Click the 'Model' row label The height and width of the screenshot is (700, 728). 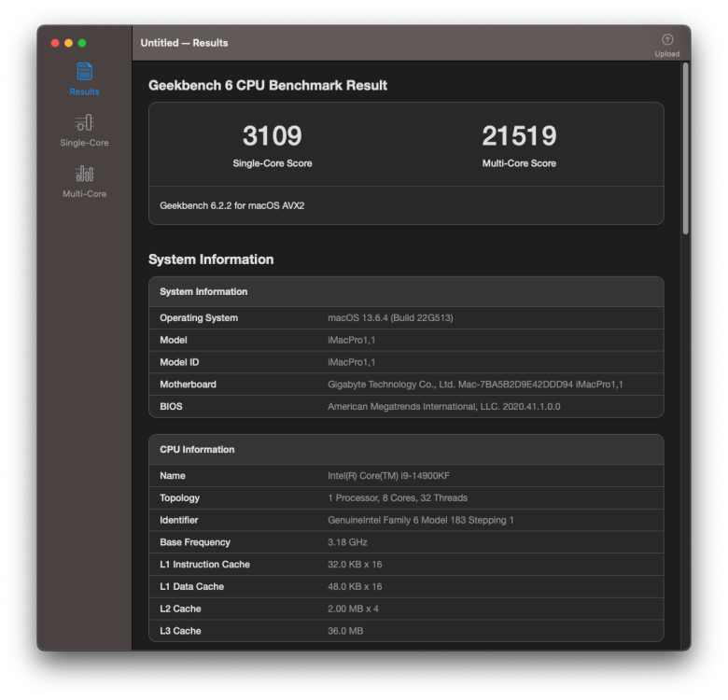174,341
